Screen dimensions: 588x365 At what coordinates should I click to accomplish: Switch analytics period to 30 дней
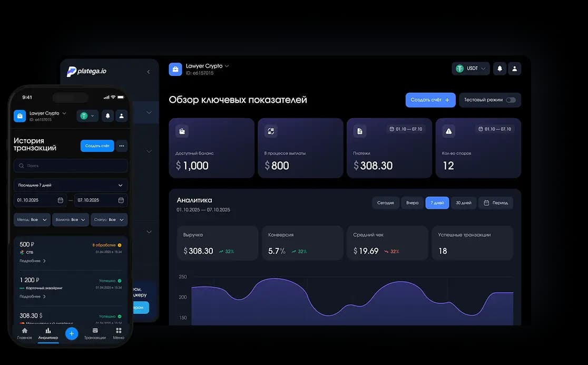pos(462,203)
